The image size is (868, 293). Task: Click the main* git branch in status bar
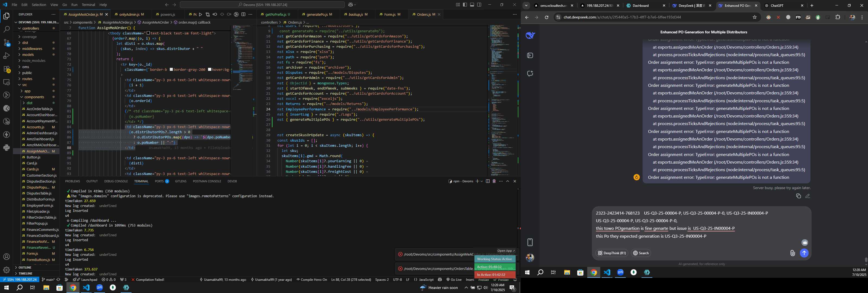[48, 279]
